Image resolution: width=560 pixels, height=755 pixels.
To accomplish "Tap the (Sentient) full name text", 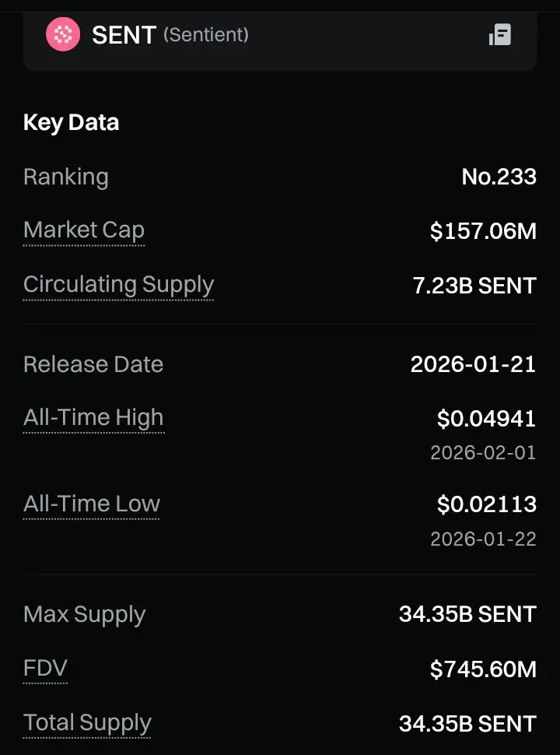I will coord(206,35).
